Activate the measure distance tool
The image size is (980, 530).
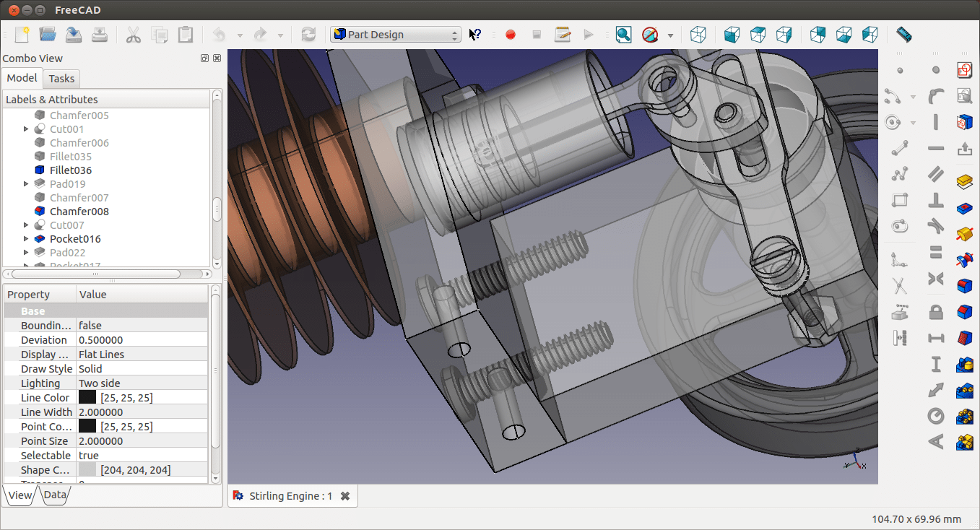click(902, 34)
